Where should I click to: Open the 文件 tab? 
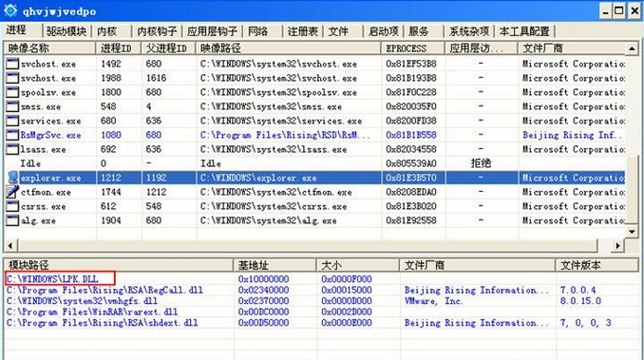pyautogui.click(x=338, y=31)
